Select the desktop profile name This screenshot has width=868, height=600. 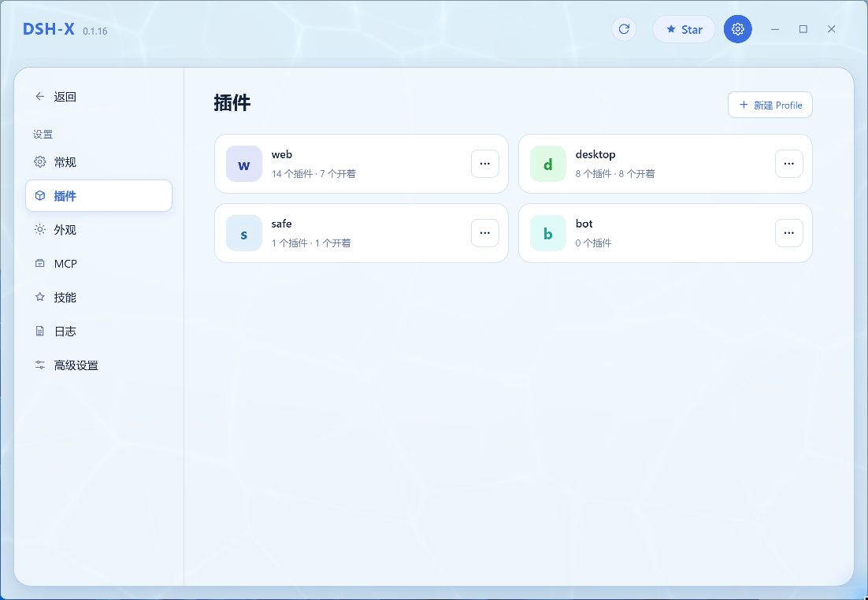pyautogui.click(x=595, y=154)
